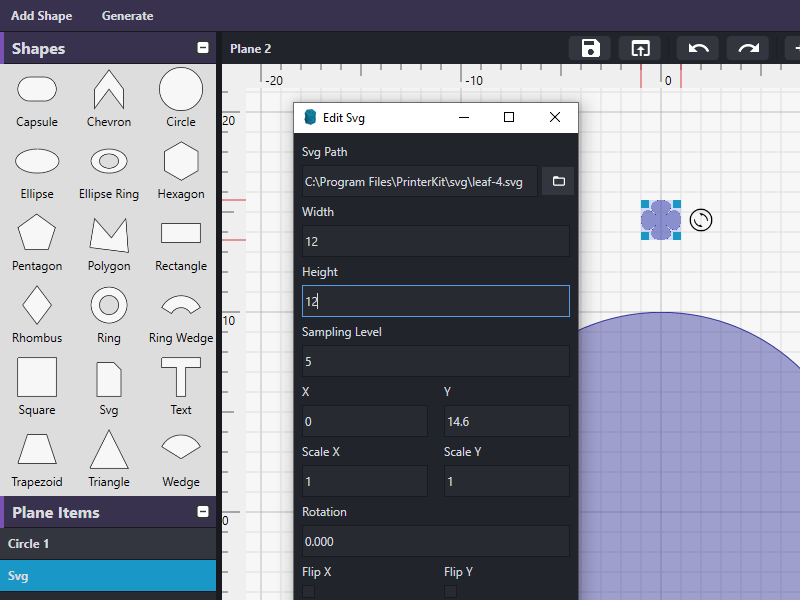Select the Svg item in Plane Items

click(x=108, y=576)
